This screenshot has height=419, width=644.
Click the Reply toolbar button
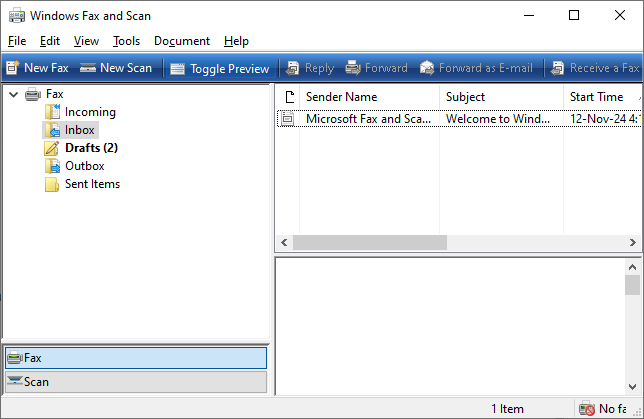(310, 68)
